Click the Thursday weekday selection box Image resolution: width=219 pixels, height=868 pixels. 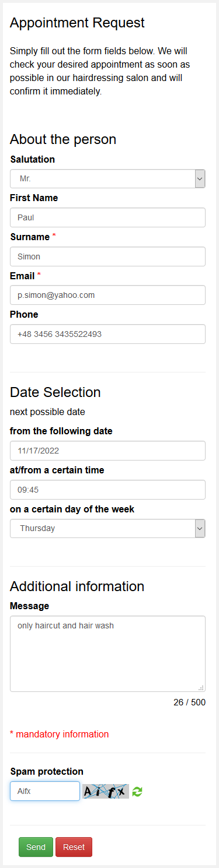tap(107, 528)
